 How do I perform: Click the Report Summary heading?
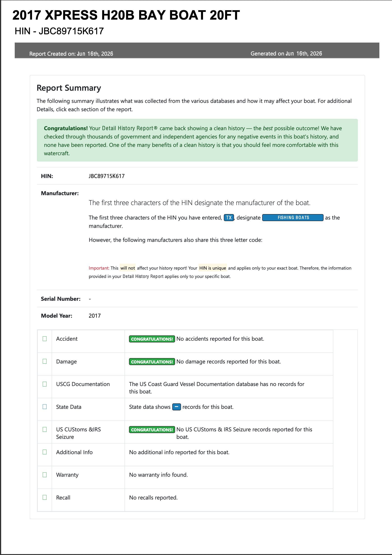point(69,88)
